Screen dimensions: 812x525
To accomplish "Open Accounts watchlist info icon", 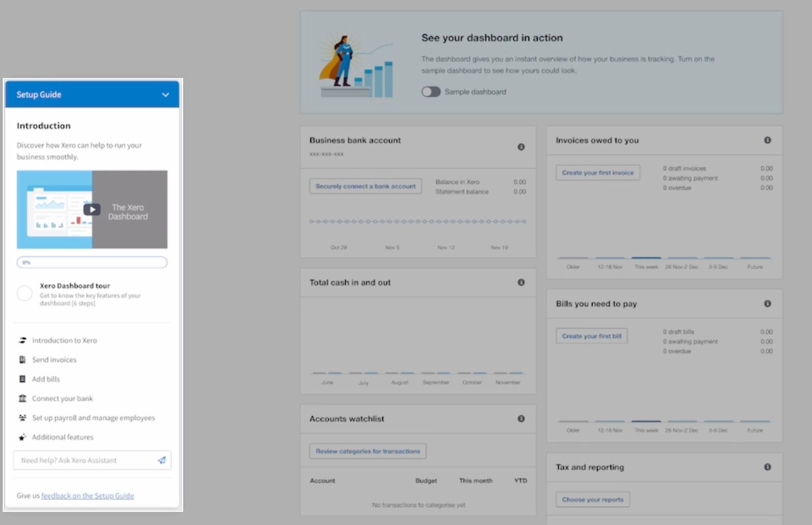I will pos(521,418).
